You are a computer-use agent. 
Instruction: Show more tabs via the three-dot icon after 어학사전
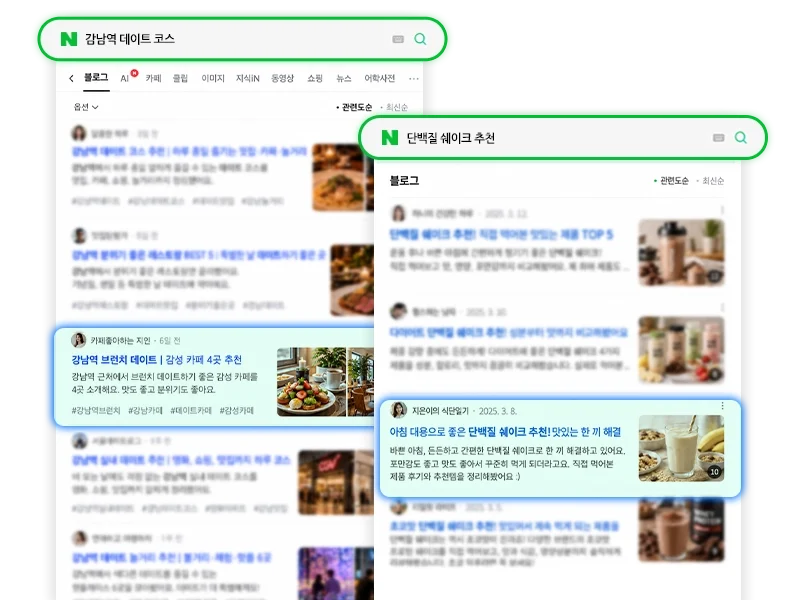414,79
